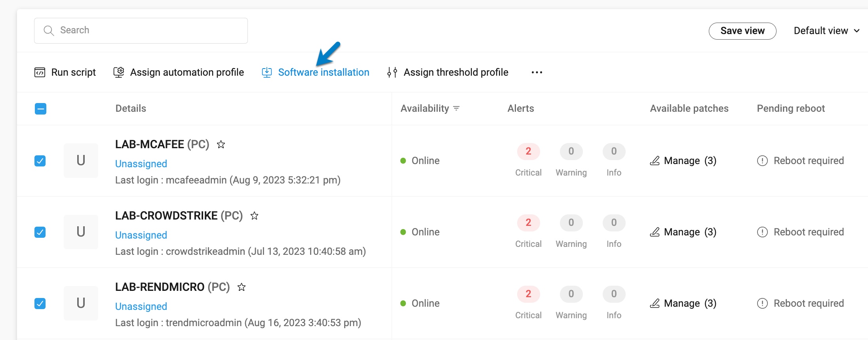Expand the Default view dropdown
The height and width of the screenshot is (340, 868).
tap(826, 31)
